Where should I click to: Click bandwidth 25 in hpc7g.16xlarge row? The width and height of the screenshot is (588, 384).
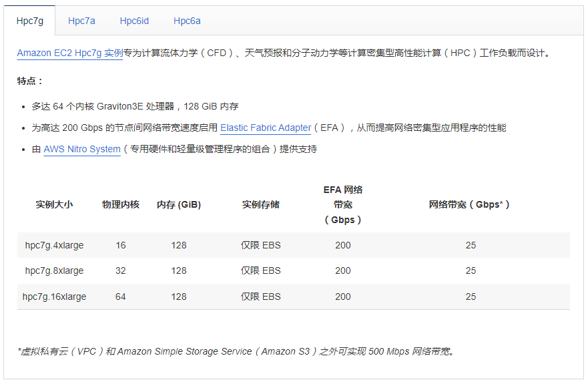[x=471, y=297]
